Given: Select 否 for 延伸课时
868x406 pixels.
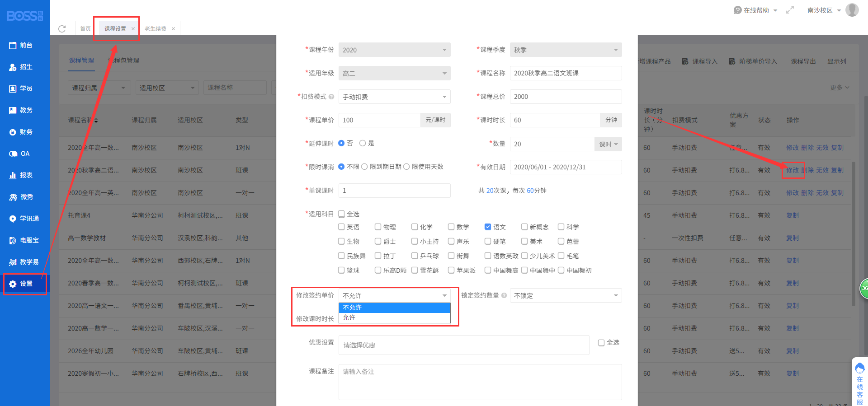Looking at the screenshot, I should coord(341,143).
